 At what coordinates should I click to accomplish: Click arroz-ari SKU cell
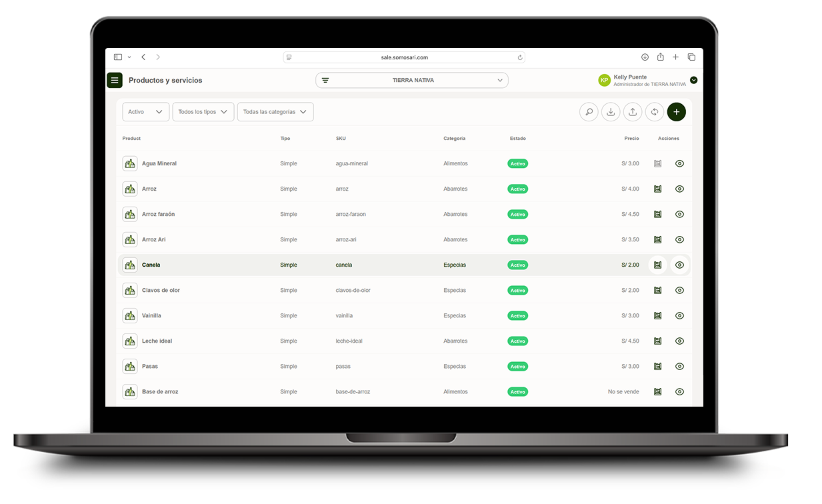click(347, 239)
